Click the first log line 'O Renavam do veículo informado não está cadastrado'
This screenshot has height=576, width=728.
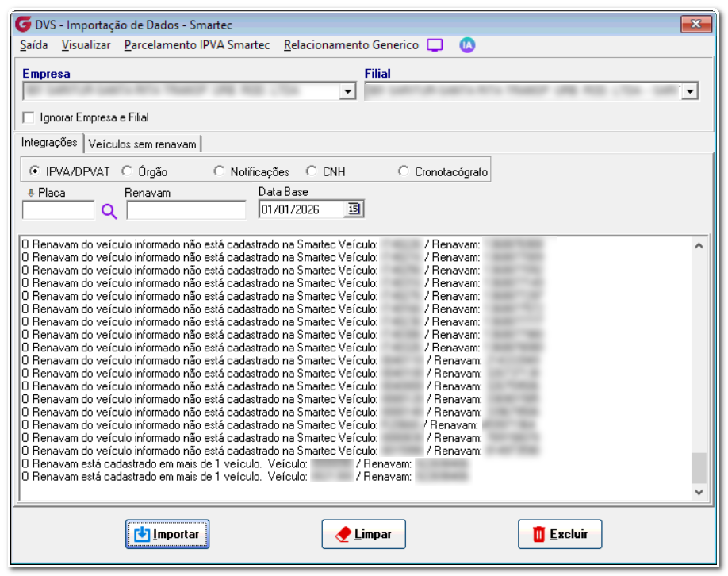[282, 244]
